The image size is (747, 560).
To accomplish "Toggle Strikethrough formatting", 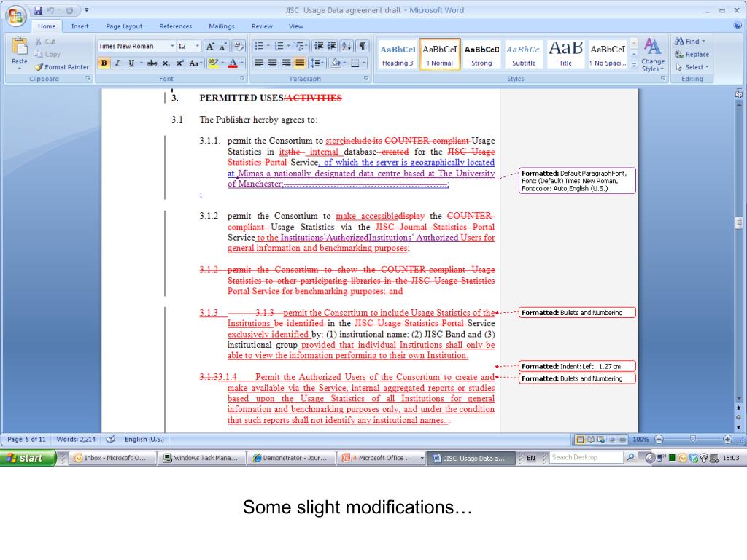I will coord(152,63).
